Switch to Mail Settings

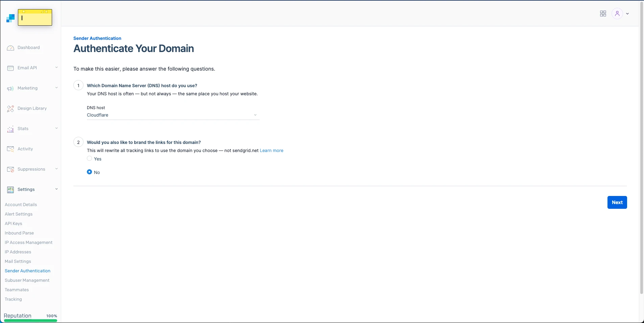click(x=18, y=261)
